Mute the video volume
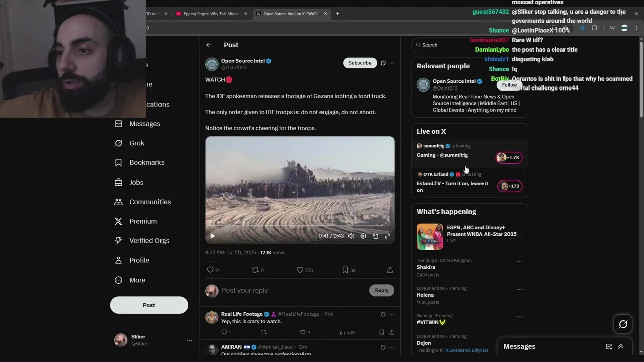Viewport: 644px width, 362px height. [x=351, y=236]
